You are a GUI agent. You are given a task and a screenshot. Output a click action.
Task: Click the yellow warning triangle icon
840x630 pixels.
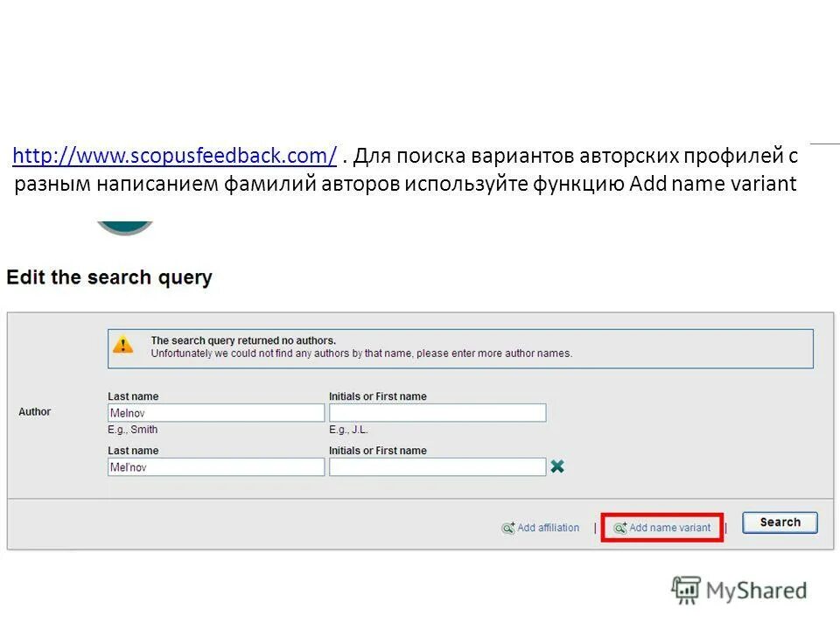point(123,346)
